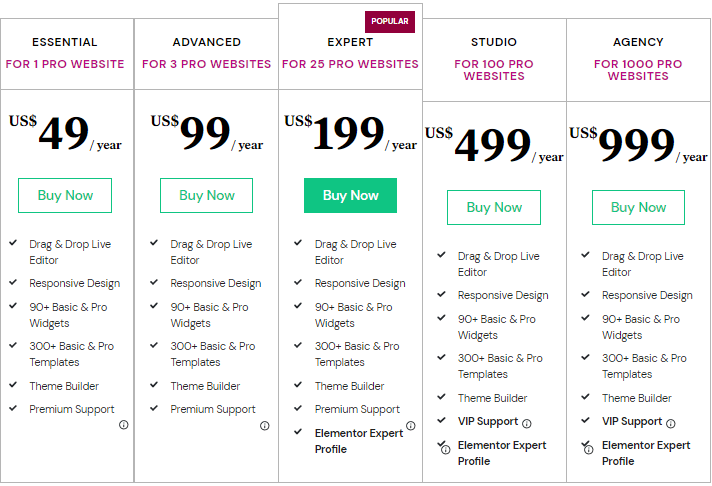Select the green Buy Now for Expert
Screen dimensions: 712x486
tap(351, 195)
